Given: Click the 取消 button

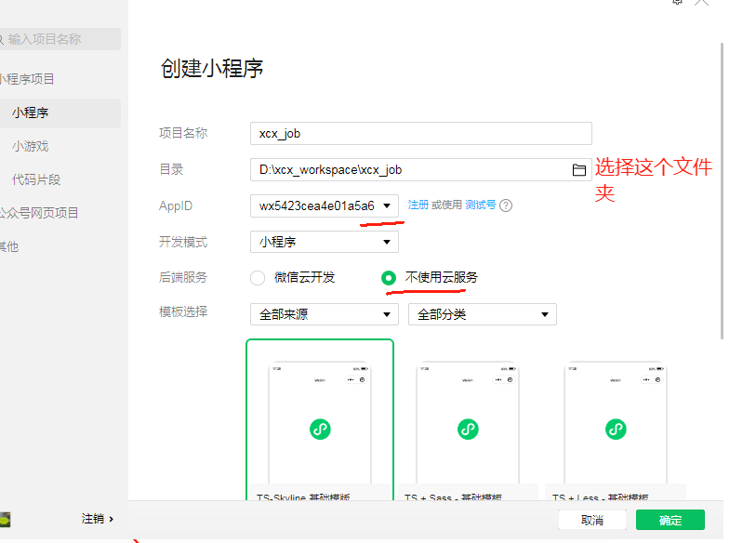Looking at the screenshot, I should pos(592,520).
